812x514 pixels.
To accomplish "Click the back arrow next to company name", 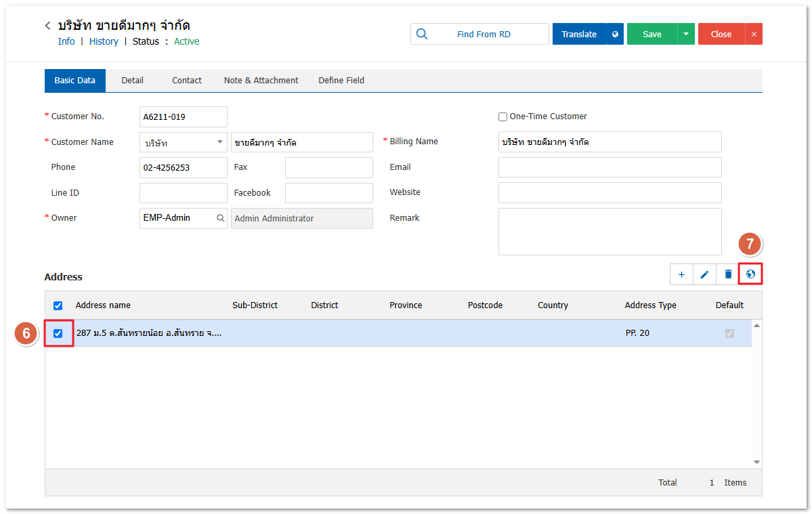I will point(48,26).
